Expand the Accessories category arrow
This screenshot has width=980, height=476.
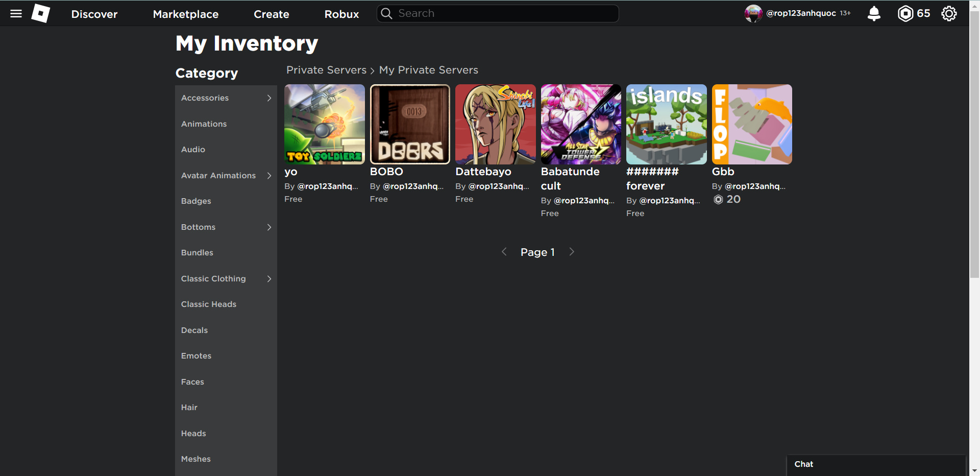269,98
